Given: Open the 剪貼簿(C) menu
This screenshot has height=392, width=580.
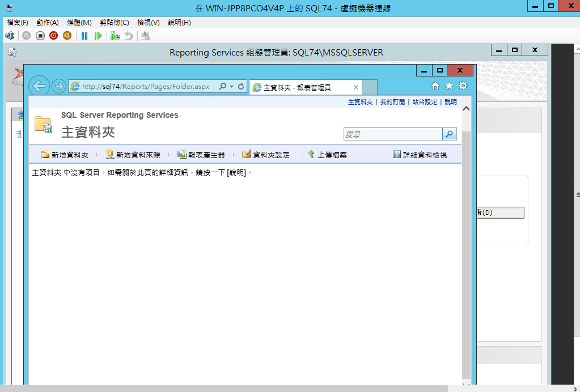Looking at the screenshot, I should pos(115,23).
